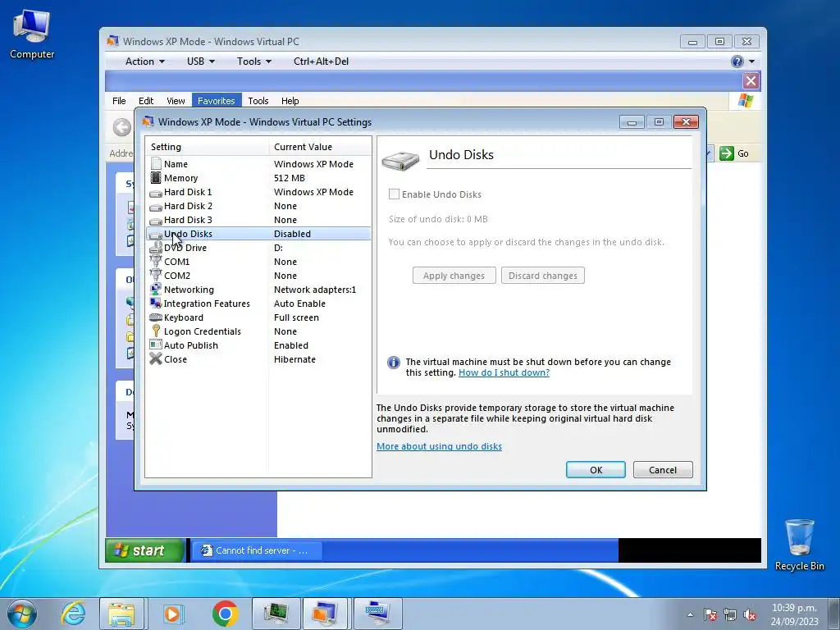Expand the help dropdown arrow
Image resolution: width=840 pixels, height=630 pixels.
[x=751, y=62]
